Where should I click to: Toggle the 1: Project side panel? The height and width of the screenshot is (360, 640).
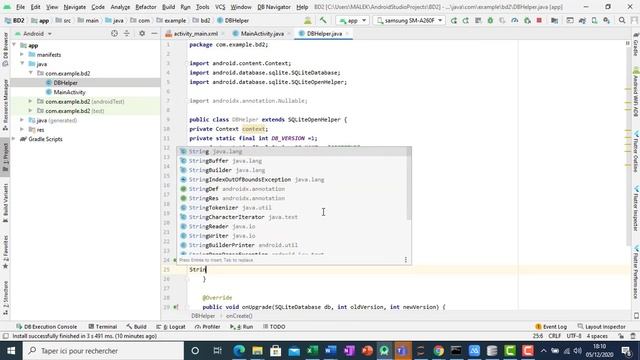(x=5, y=159)
